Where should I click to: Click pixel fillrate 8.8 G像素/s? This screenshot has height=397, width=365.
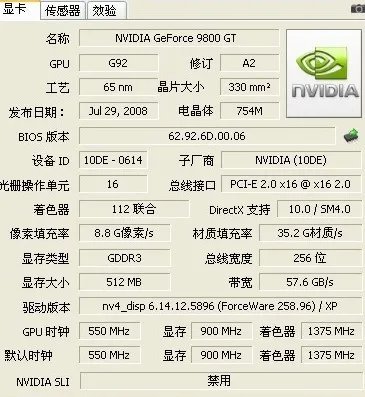pyautogui.click(x=124, y=233)
